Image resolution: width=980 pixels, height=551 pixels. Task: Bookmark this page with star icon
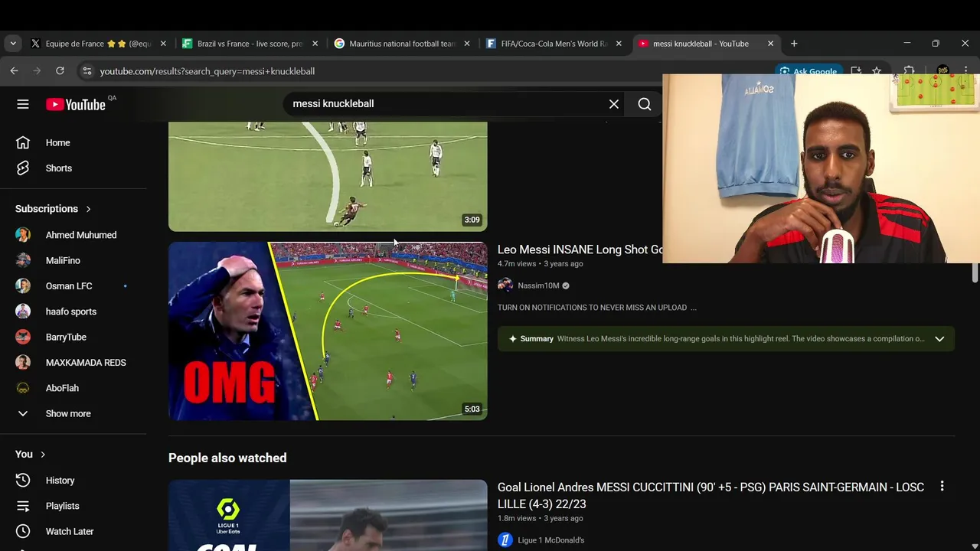pyautogui.click(x=877, y=71)
